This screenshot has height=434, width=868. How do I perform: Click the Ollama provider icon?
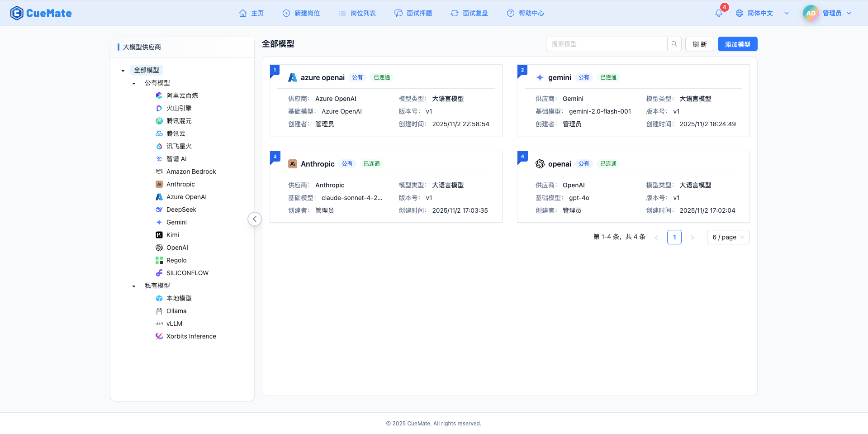(x=159, y=311)
